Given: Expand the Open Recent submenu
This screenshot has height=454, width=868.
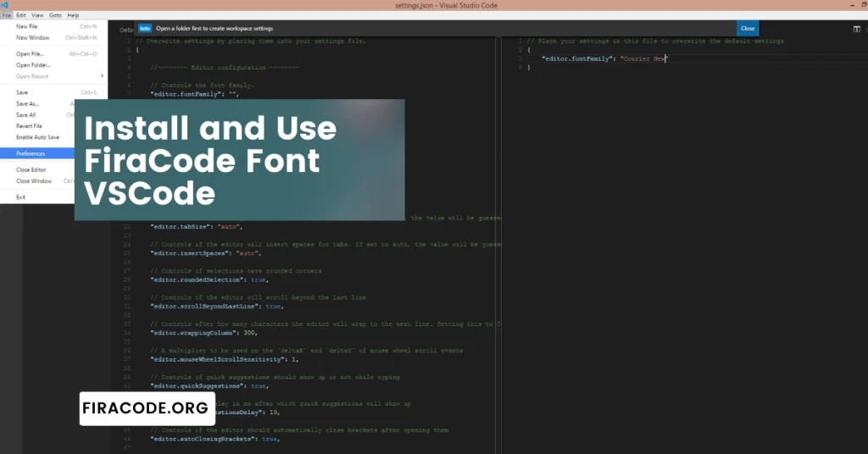Looking at the screenshot, I should [x=54, y=76].
